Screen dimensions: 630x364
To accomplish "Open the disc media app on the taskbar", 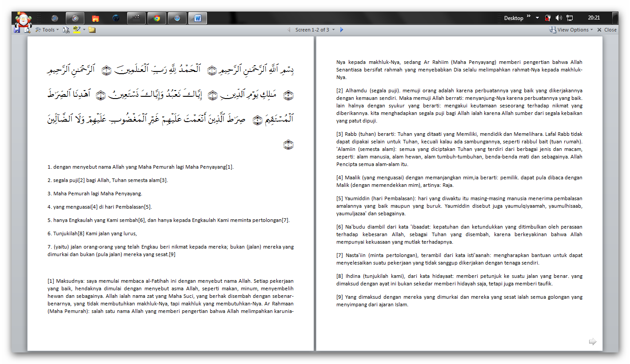I will [75, 18].
